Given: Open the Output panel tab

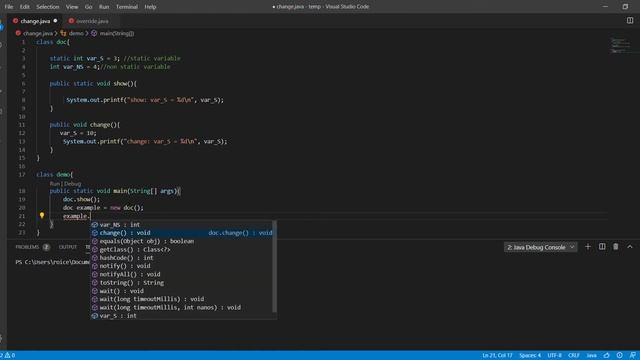Looking at the screenshot, I should [68, 247].
